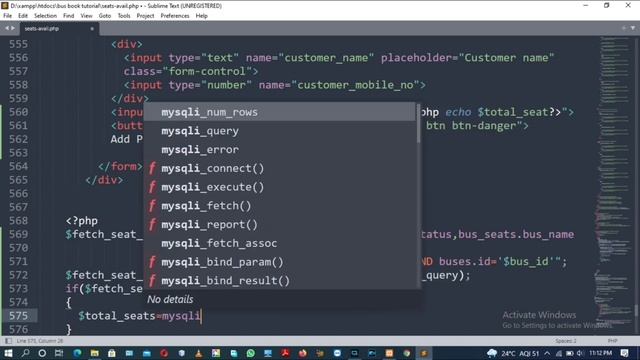
Task: Open the notification center icon
Action: (x=624, y=353)
